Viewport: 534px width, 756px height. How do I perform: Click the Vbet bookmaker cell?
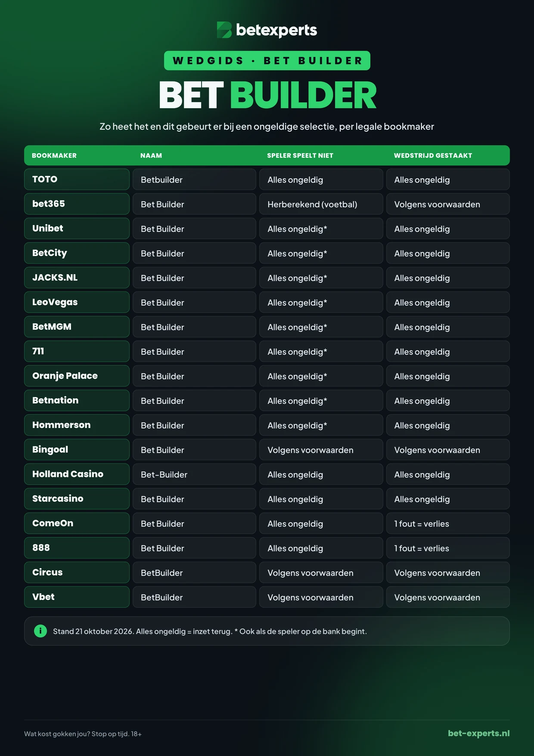[77, 597]
